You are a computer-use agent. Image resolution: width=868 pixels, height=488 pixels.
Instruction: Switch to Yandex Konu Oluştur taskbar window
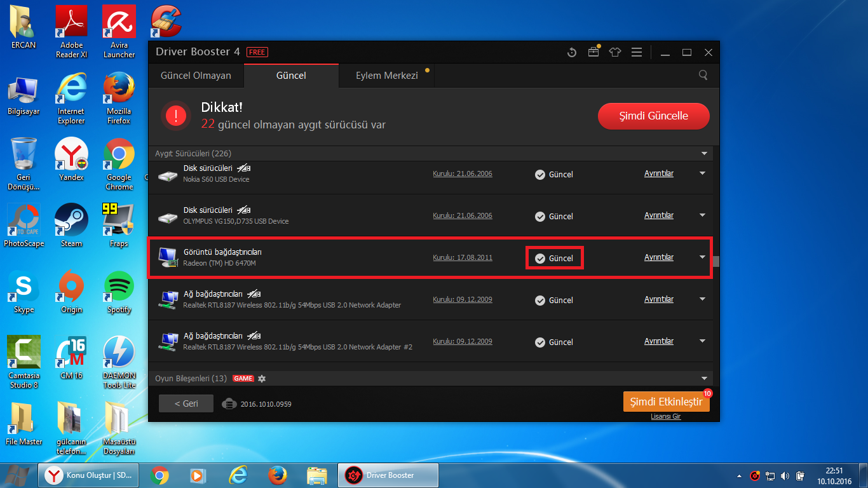coord(88,475)
